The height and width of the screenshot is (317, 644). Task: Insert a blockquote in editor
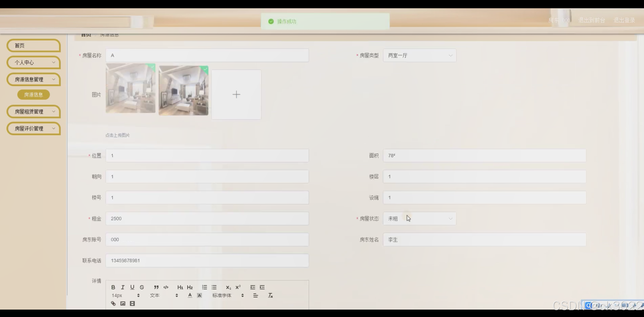click(156, 287)
